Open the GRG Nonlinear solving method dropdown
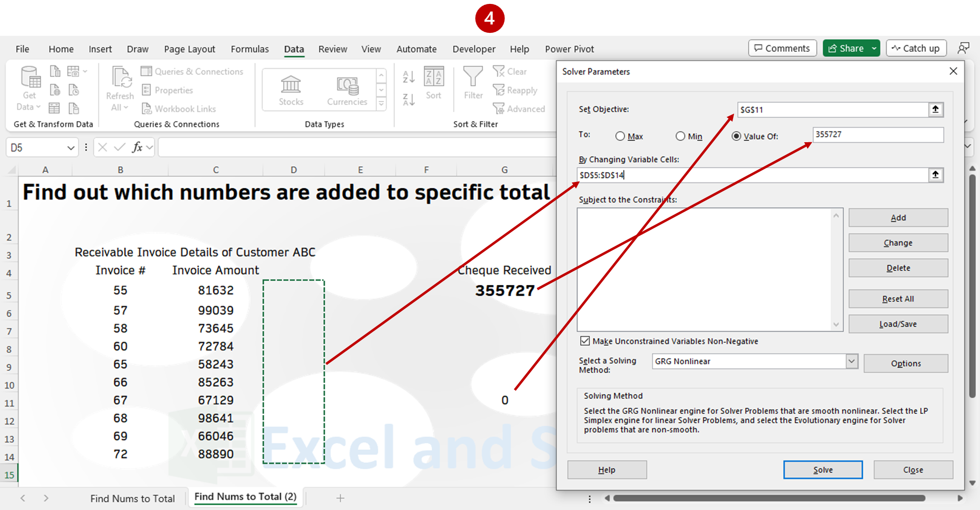Screen dimensions: 980x510 [853, 361]
